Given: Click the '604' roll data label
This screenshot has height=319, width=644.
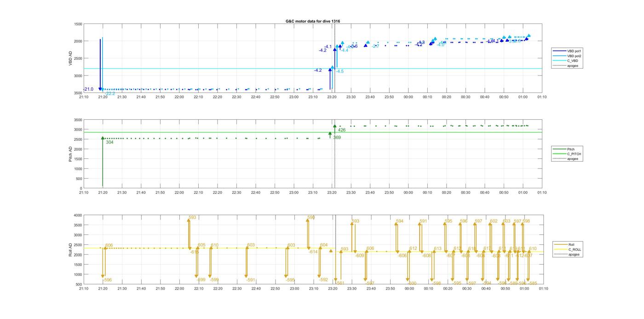Looking at the screenshot, I should click(x=324, y=245).
